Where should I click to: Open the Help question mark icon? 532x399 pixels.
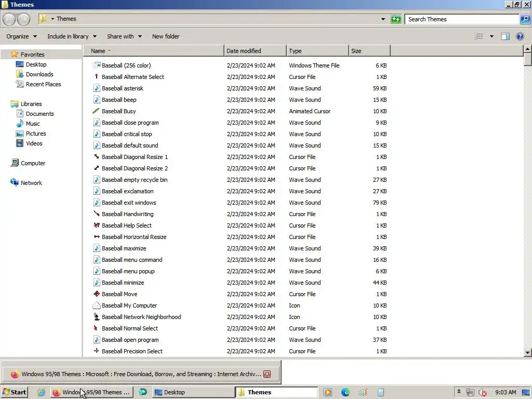(x=520, y=36)
